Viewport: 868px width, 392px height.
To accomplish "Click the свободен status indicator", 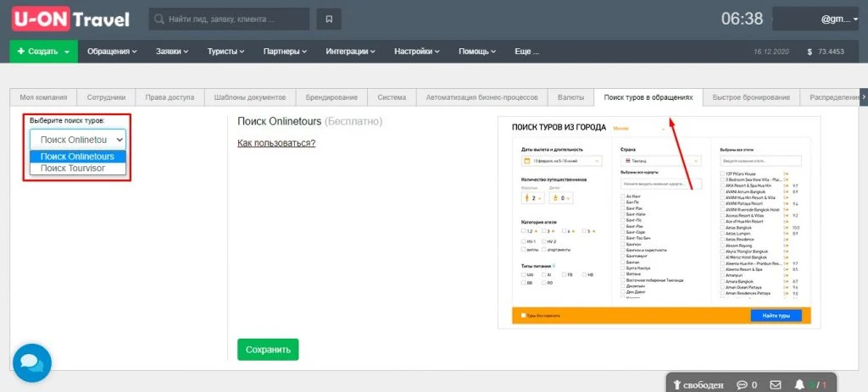I will click(698, 384).
